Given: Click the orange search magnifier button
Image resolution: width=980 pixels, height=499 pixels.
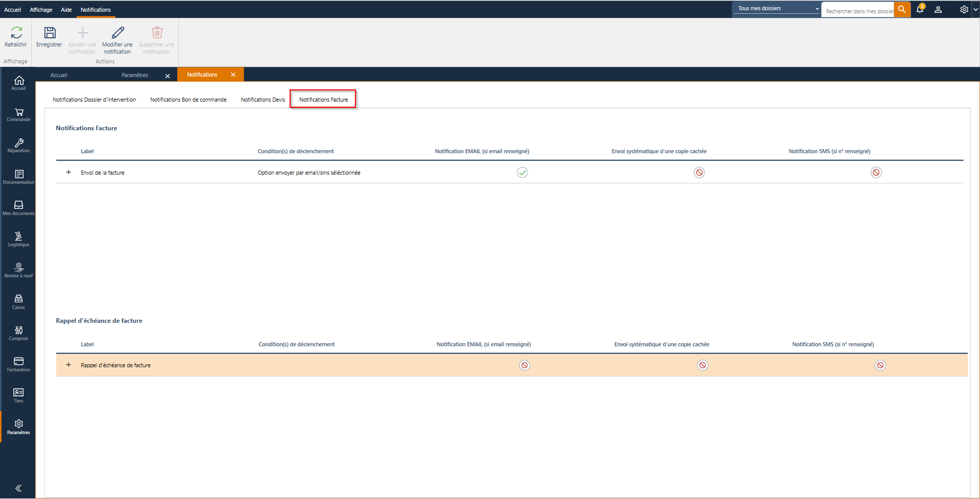Looking at the screenshot, I should coord(902,10).
